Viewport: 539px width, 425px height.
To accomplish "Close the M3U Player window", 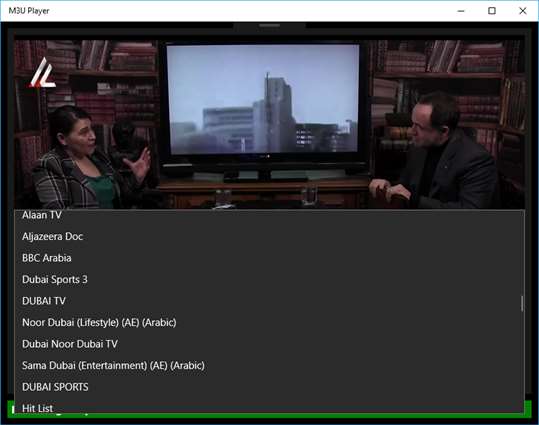I will [x=522, y=11].
